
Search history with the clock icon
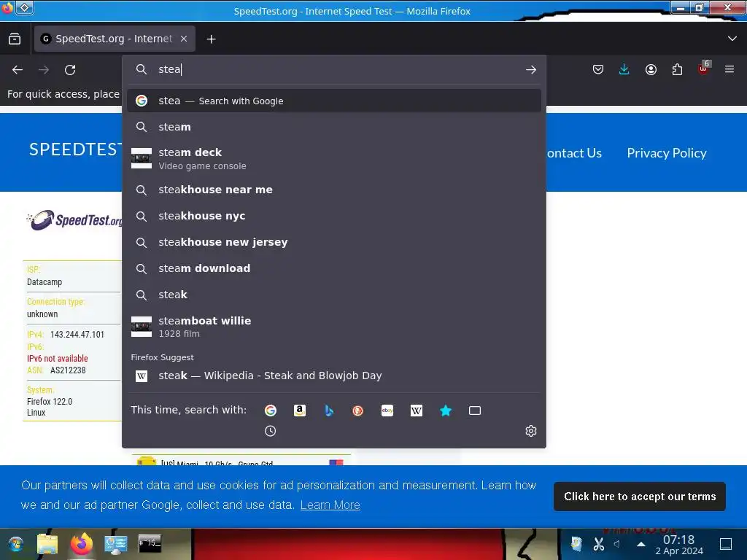(270, 431)
